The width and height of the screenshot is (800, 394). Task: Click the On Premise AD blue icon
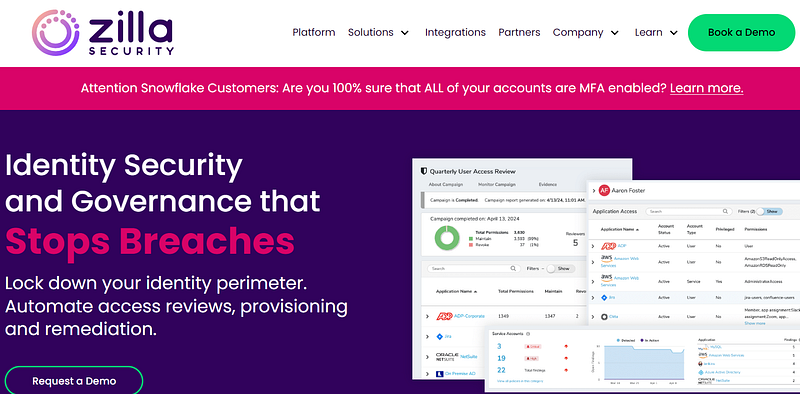tap(439, 374)
